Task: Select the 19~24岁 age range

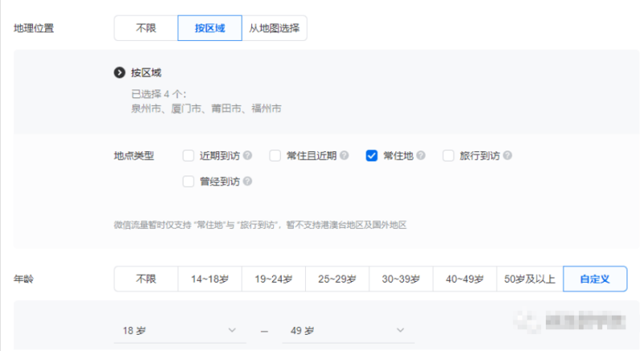Action: point(274,279)
